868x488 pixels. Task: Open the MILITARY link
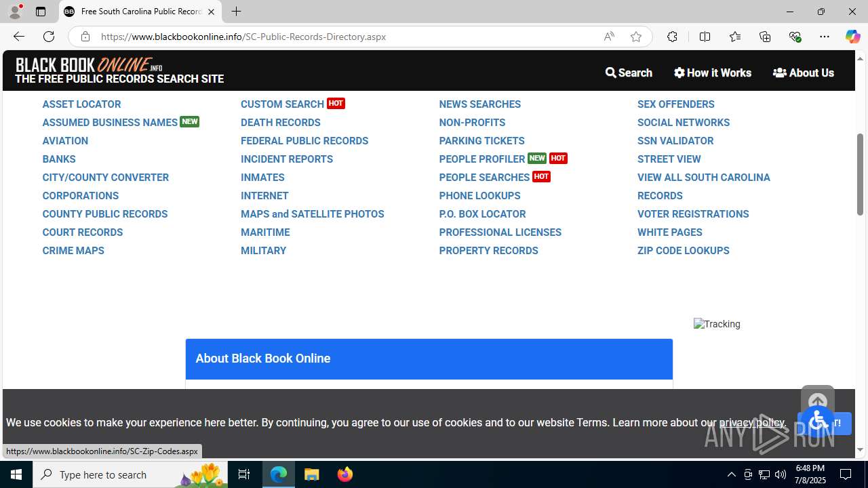tap(263, 251)
